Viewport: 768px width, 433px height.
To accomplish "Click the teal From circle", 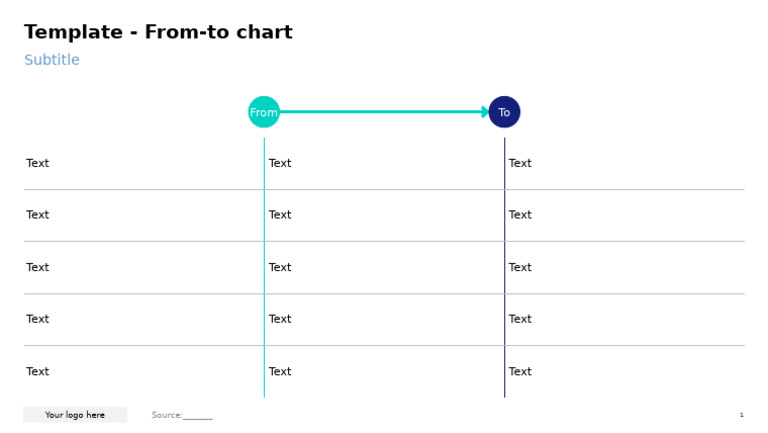I will point(264,112).
